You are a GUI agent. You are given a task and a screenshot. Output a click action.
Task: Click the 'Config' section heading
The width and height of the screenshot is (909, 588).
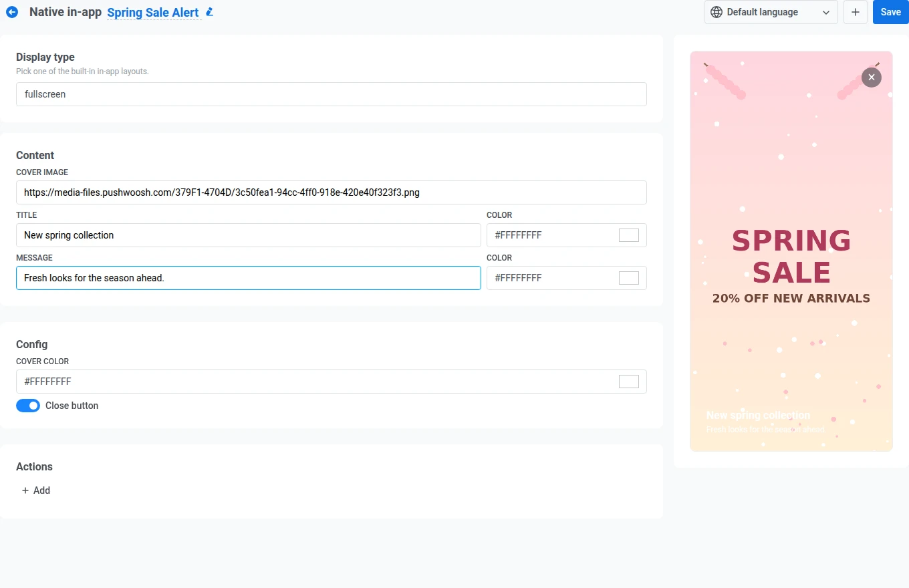[x=32, y=345]
